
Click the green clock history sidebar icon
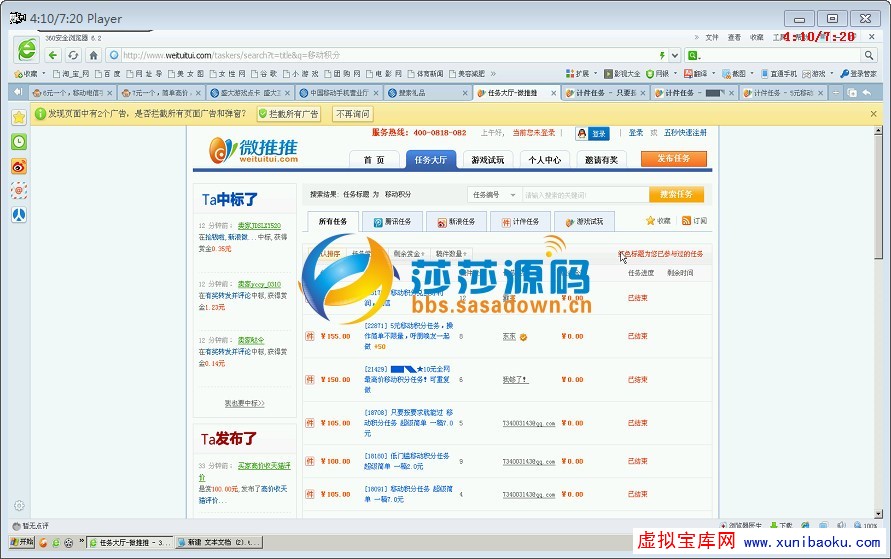pyautogui.click(x=19, y=142)
